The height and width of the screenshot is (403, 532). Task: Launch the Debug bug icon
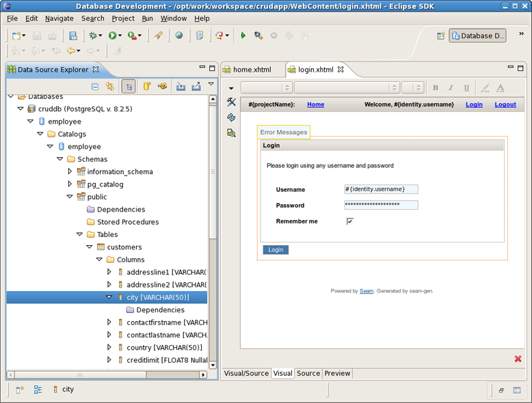tap(92, 36)
